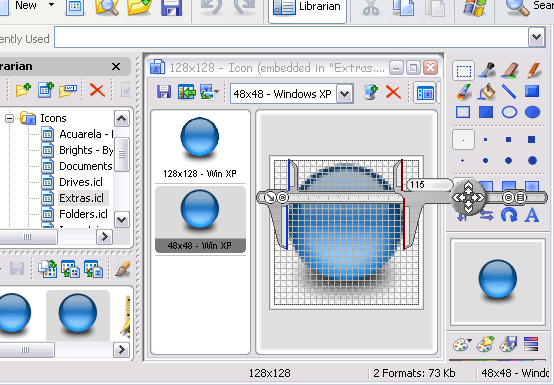Select the smallest square brush size
554x385 pixels.
[463, 140]
